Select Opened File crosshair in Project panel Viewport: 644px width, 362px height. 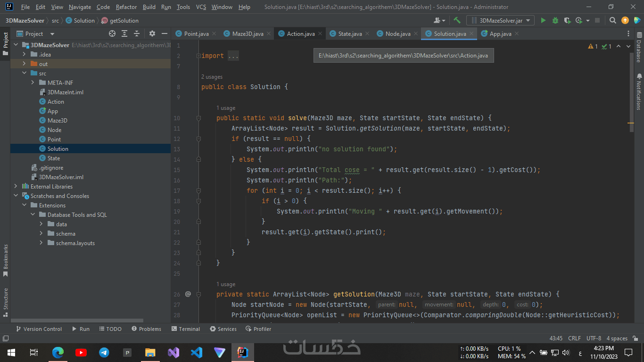pyautogui.click(x=112, y=33)
